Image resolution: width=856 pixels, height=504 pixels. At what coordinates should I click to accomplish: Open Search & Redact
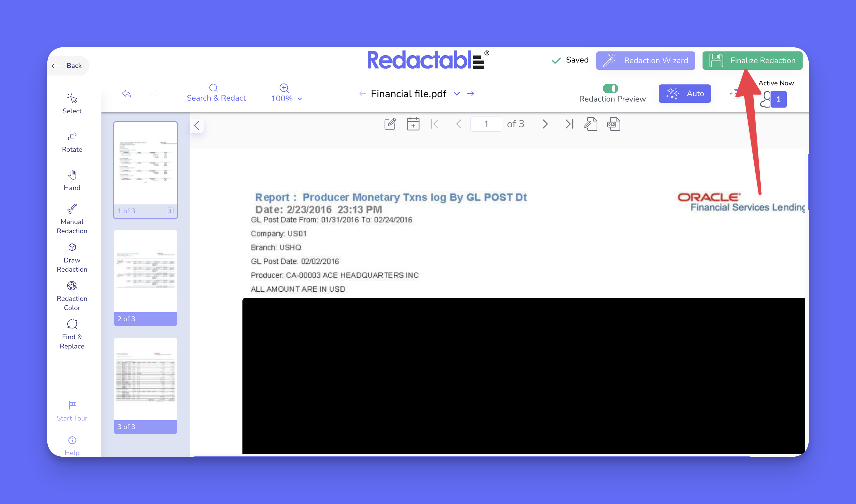pos(216,93)
